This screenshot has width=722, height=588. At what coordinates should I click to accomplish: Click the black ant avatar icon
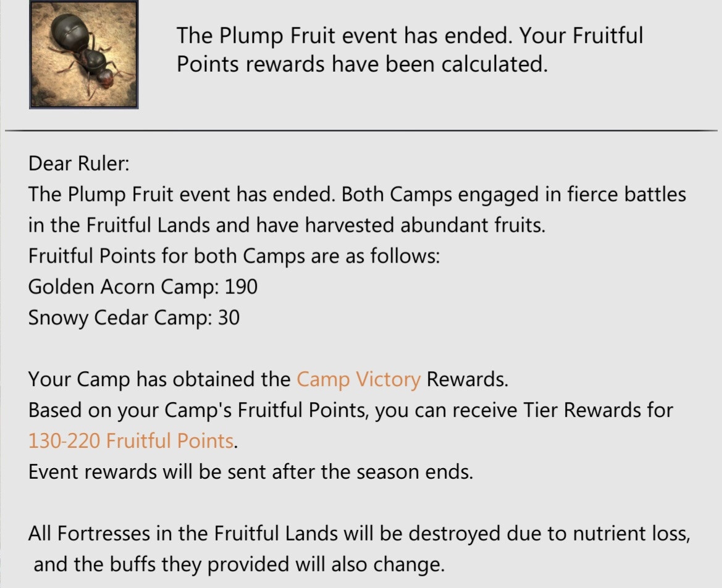[x=83, y=55]
